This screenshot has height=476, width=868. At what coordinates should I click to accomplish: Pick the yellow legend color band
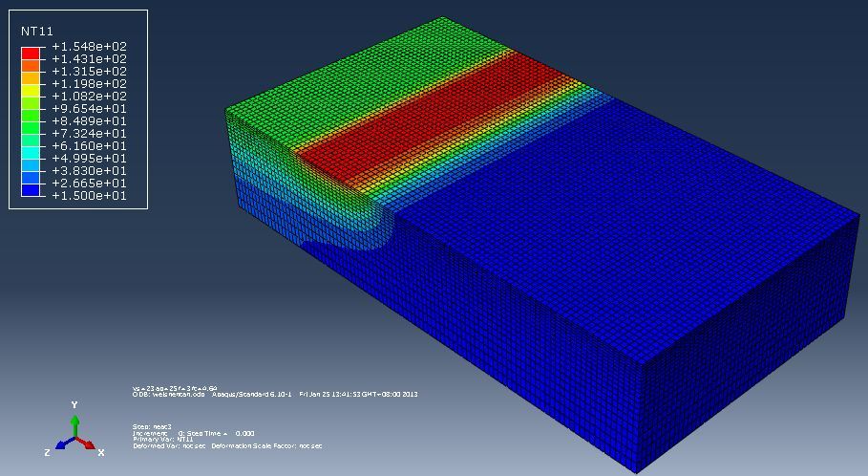click(32, 90)
